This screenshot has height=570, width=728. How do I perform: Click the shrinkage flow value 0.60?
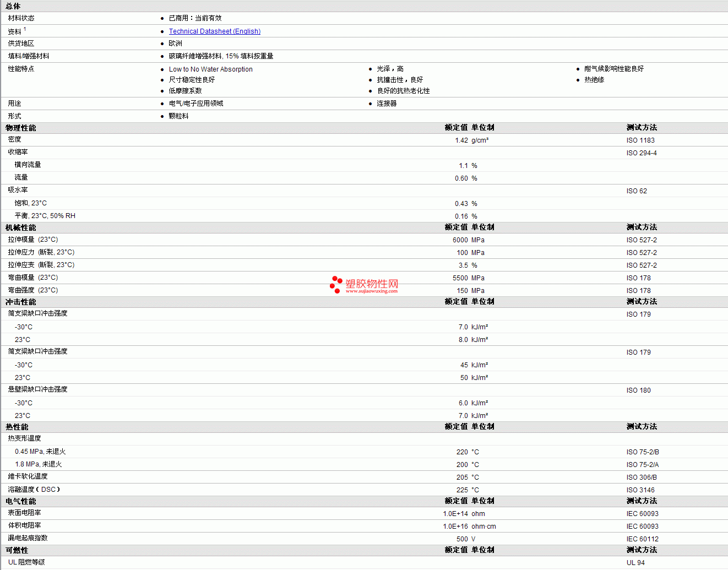point(461,178)
